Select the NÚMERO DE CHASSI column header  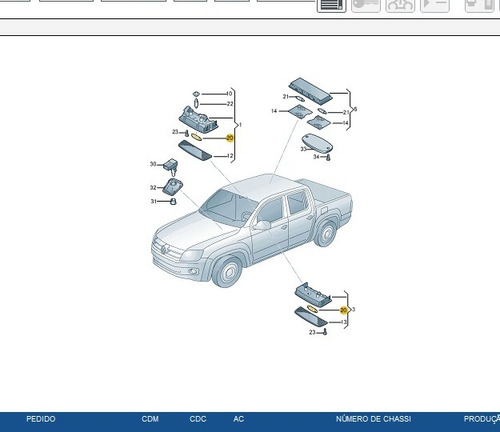tap(373, 419)
